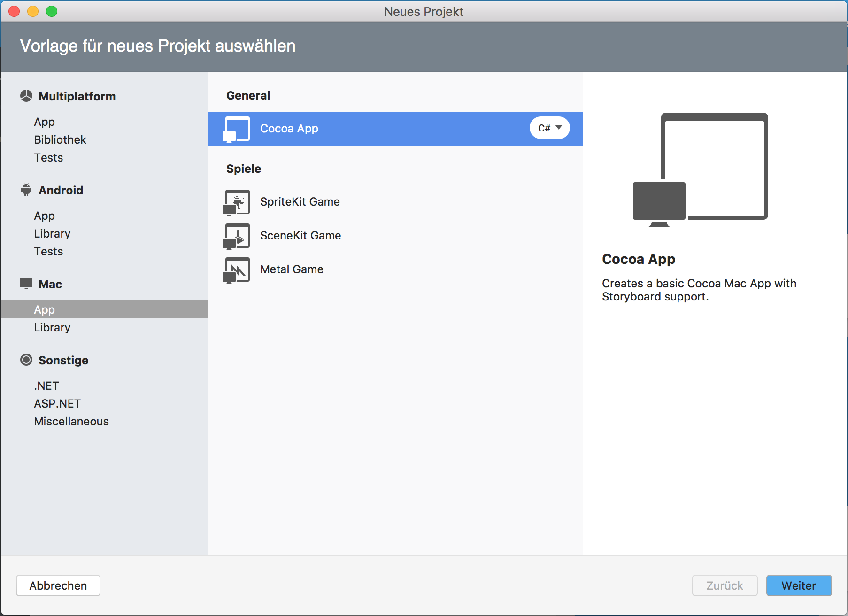
Task: Select Bibliothek under Multiplatform
Action: [x=60, y=140]
